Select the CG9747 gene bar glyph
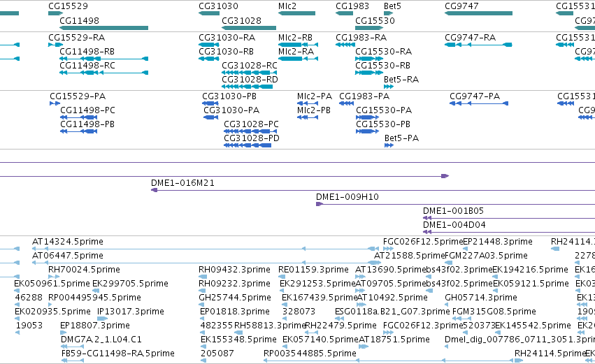Screen dimensions: 595x364 pyautogui.click(x=478, y=13)
